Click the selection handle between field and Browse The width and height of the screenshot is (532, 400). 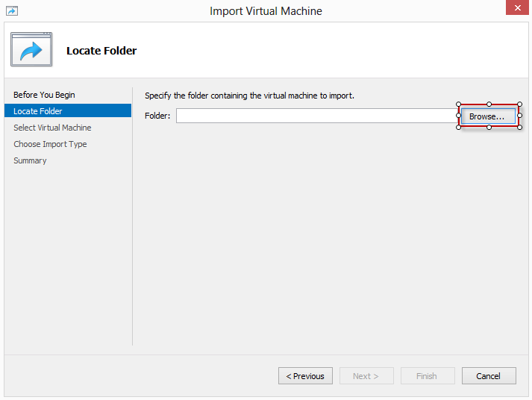point(458,116)
